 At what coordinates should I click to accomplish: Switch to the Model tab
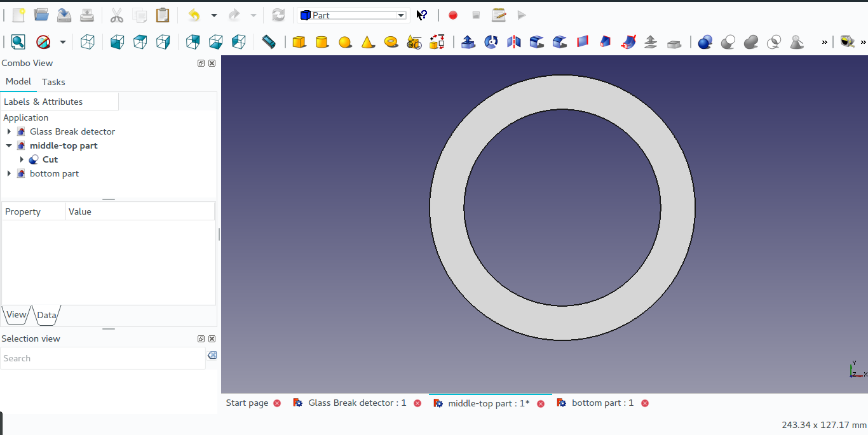18,81
